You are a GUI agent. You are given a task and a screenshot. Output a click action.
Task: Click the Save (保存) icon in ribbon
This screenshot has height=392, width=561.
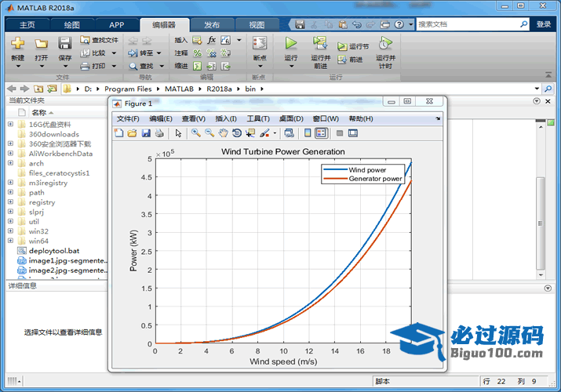tap(64, 44)
